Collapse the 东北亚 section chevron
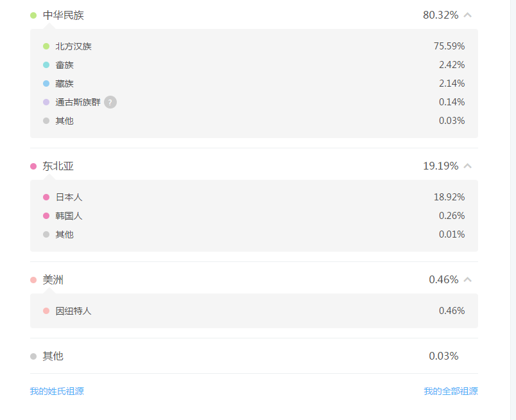This screenshot has width=516, height=420. coord(468,166)
